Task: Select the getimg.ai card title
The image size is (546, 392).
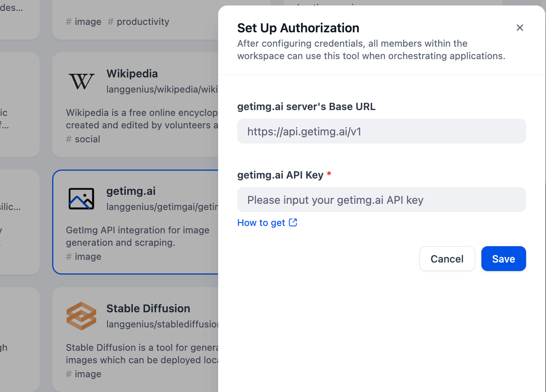Action: point(131,191)
